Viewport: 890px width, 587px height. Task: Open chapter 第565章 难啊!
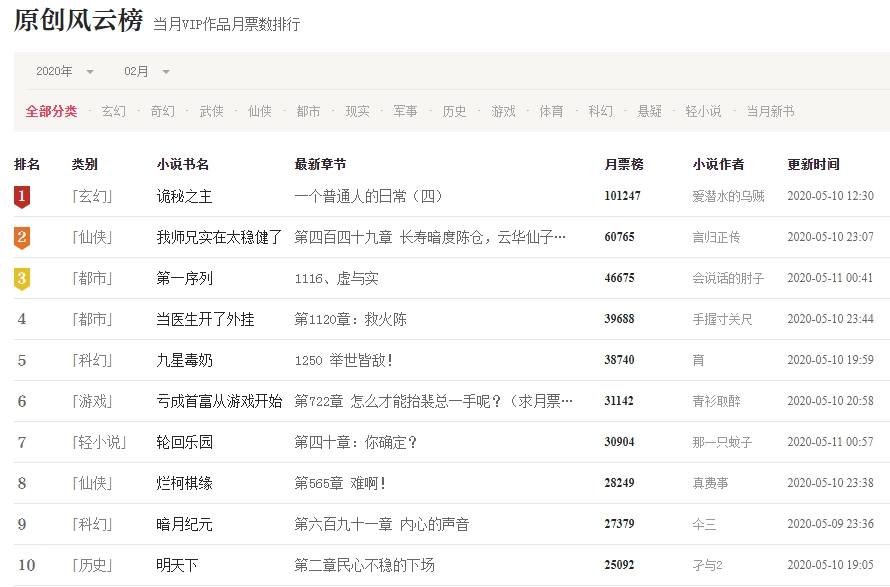coord(339,483)
